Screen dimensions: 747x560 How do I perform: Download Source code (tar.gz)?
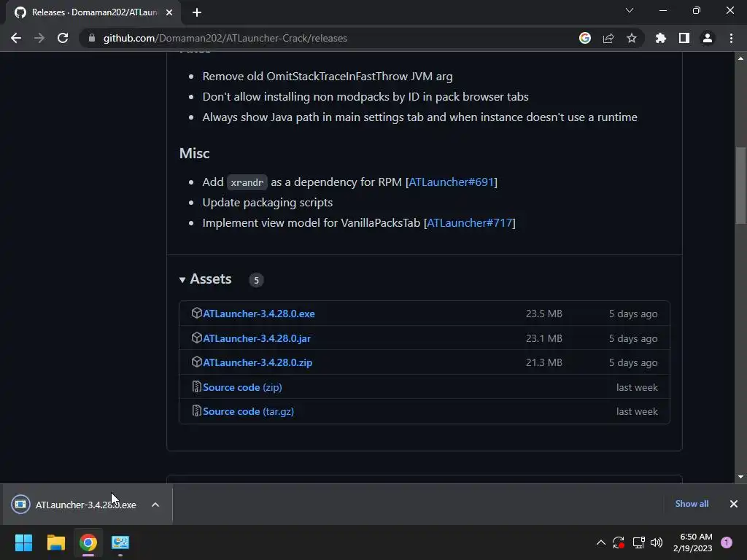(x=248, y=411)
